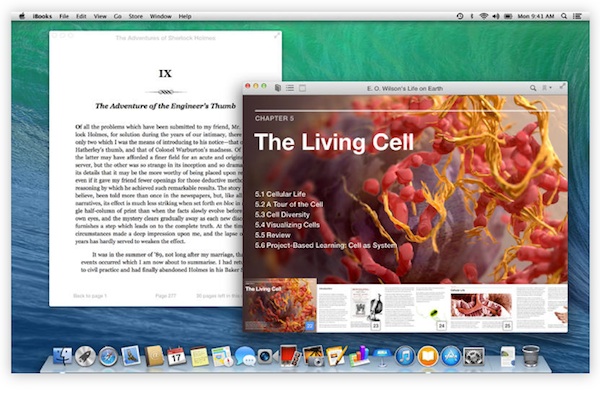The image size is (600, 393).
Task: Open the Go menu
Action: (117, 16)
